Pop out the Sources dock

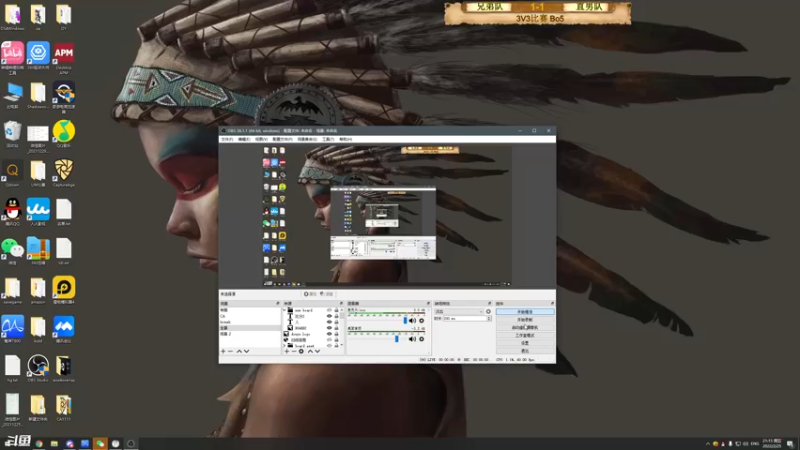pos(341,304)
